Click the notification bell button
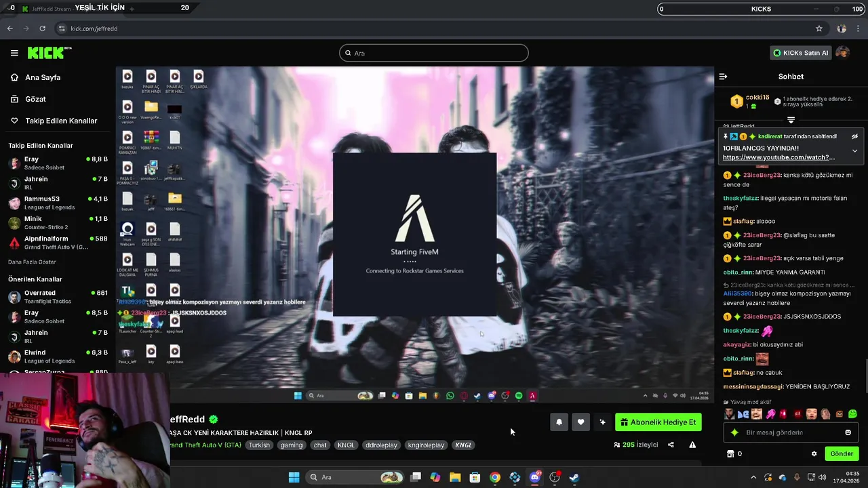The height and width of the screenshot is (488, 868). tap(559, 422)
